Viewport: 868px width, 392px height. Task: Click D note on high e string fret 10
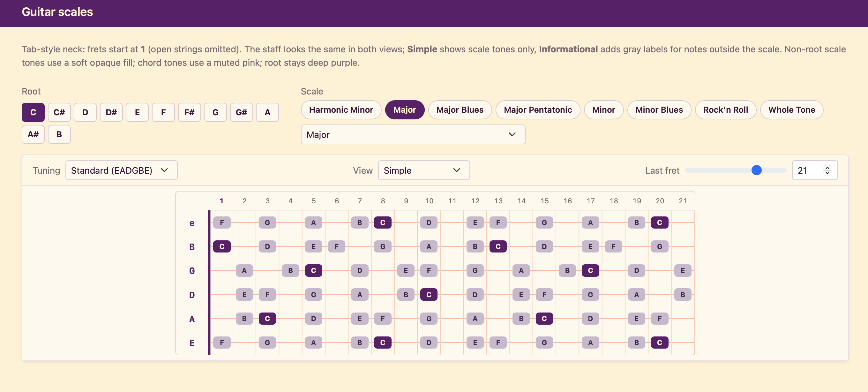click(x=429, y=222)
